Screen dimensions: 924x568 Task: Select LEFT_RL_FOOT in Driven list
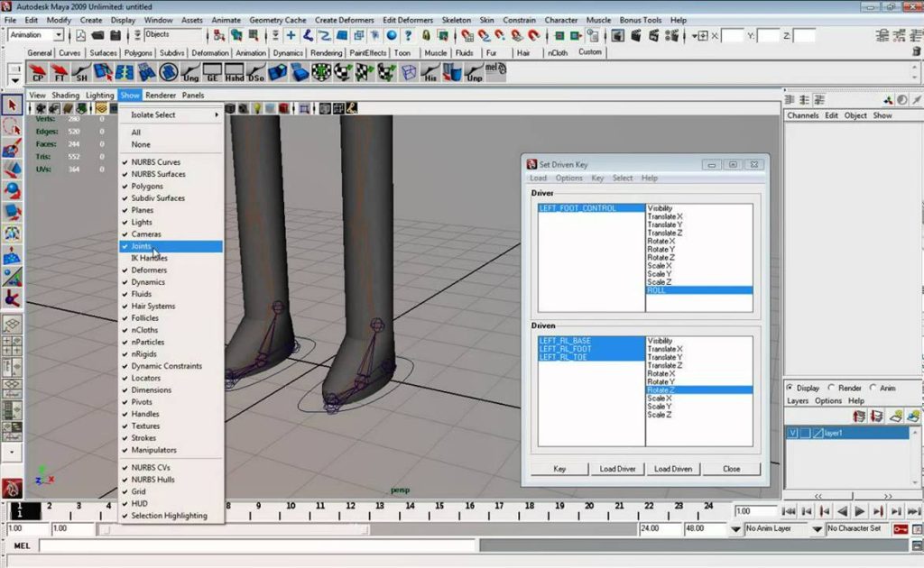click(x=592, y=349)
